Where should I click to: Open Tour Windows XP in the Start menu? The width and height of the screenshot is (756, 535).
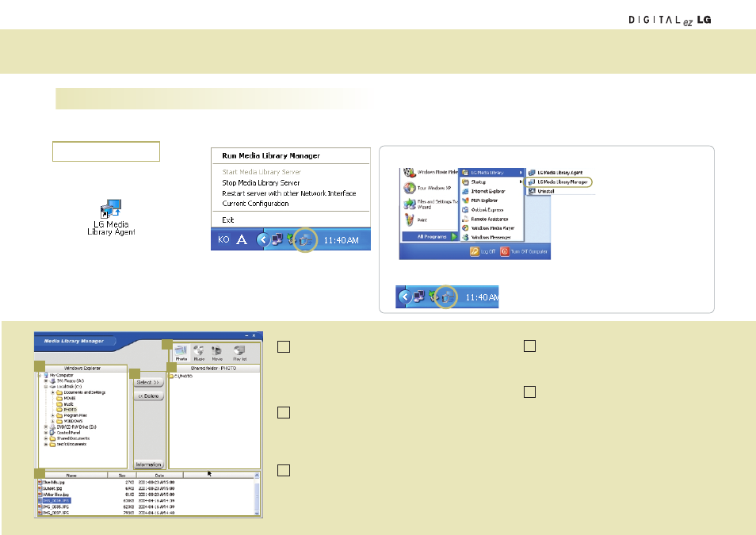pyautogui.click(x=428, y=188)
